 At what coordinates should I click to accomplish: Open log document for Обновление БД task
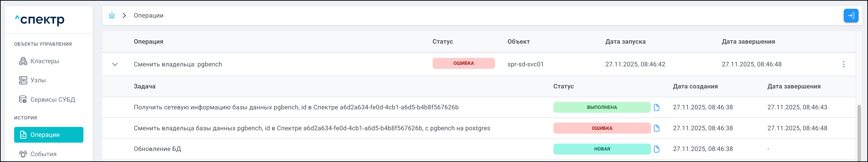(656, 149)
